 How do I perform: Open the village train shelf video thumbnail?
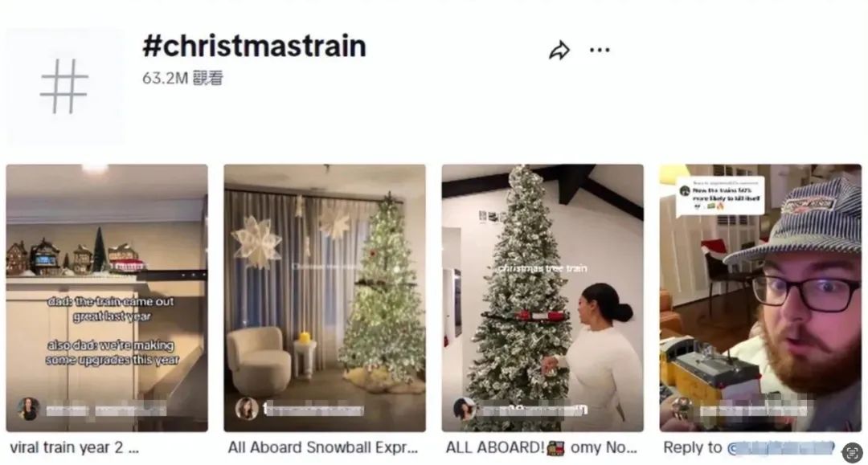[107, 297]
